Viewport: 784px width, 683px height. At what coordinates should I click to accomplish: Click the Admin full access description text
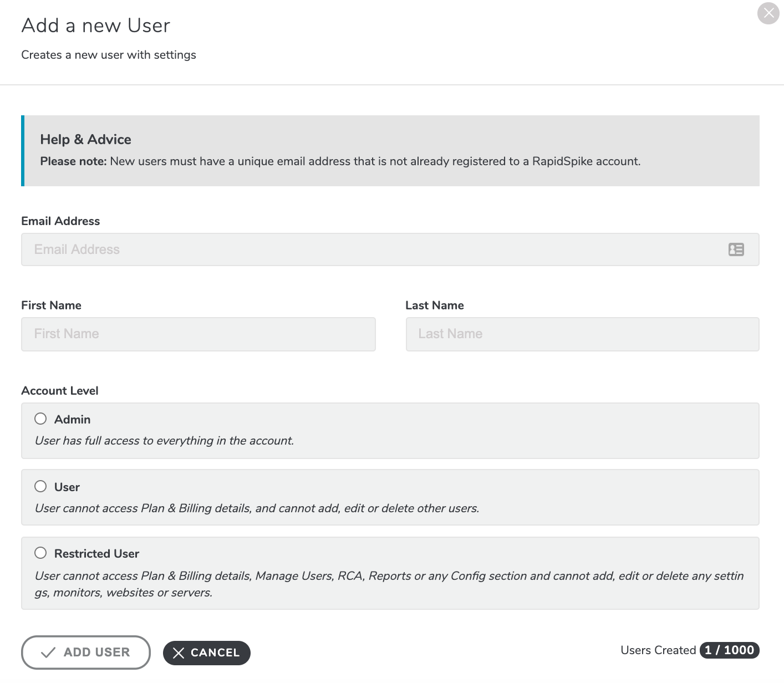point(164,441)
